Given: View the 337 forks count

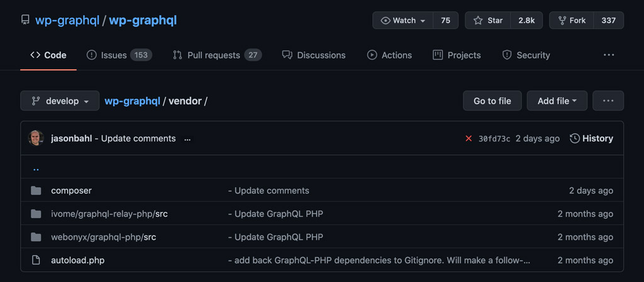Looking at the screenshot, I should click(x=609, y=20).
